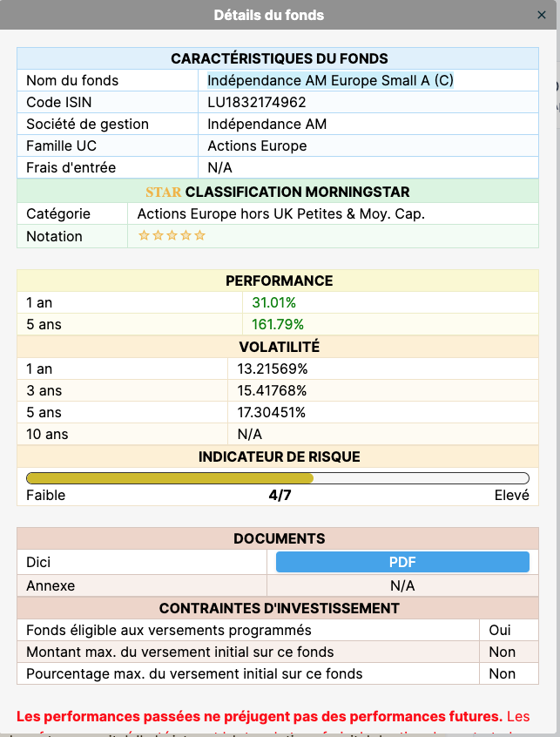Click the PERFORMANCE section header

(x=279, y=281)
